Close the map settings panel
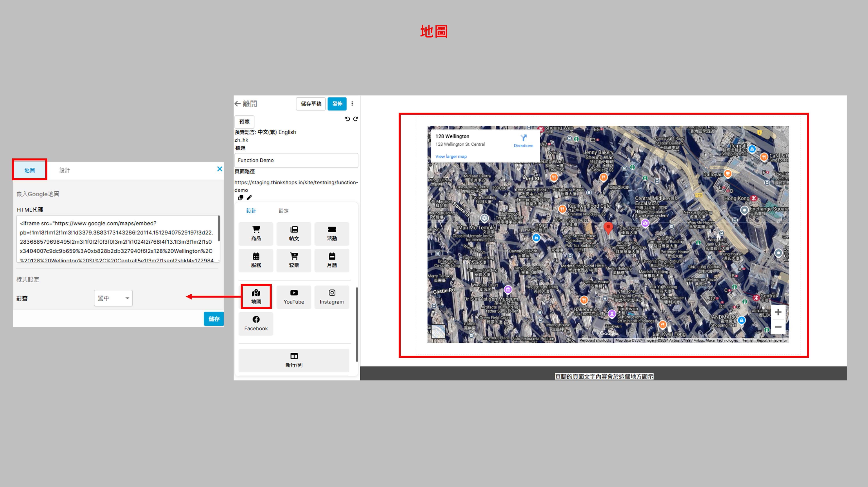 click(220, 169)
